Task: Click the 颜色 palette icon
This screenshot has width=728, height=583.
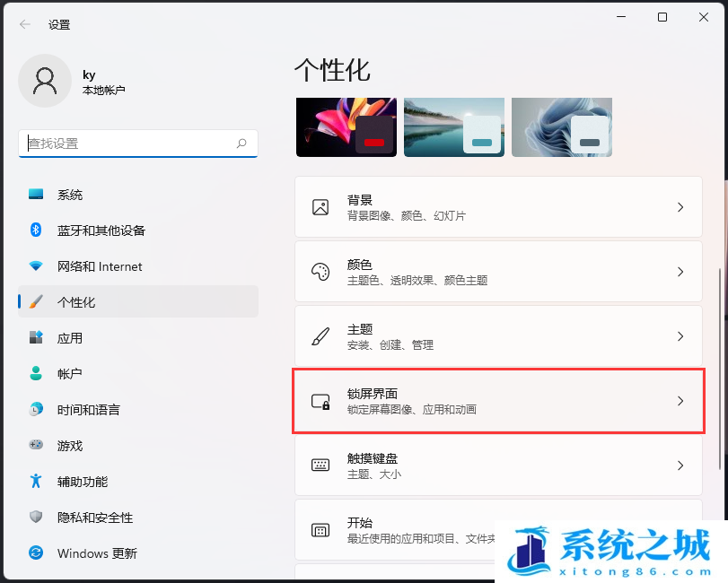Action: (320, 272)
